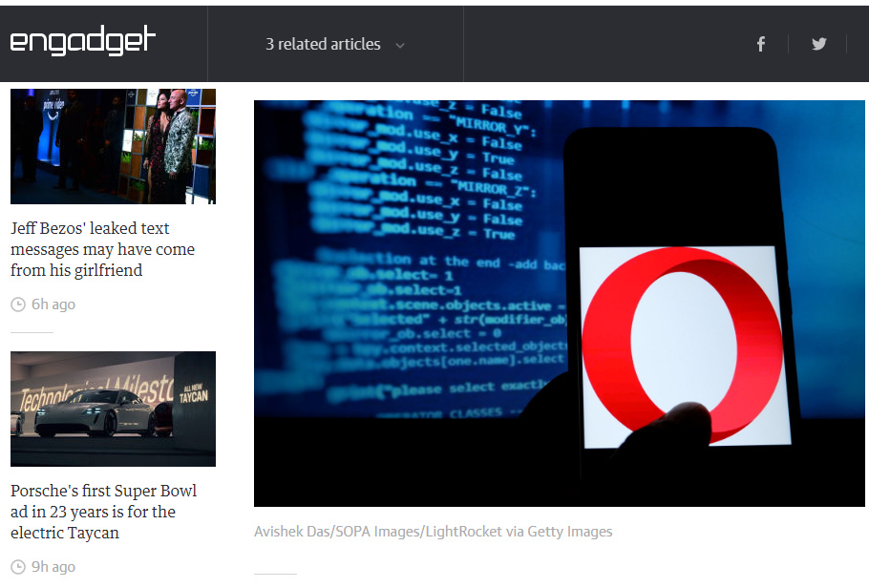Click the Porsche Taycan car thumbnail
This screenshot has width=869, height=588.
click(x=113, y=409)
